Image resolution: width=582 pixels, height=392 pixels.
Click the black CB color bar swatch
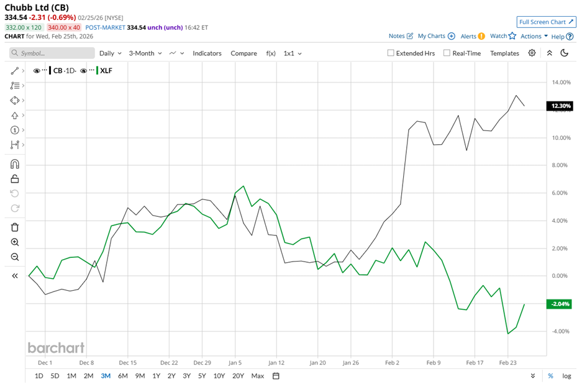pos(50,71)
